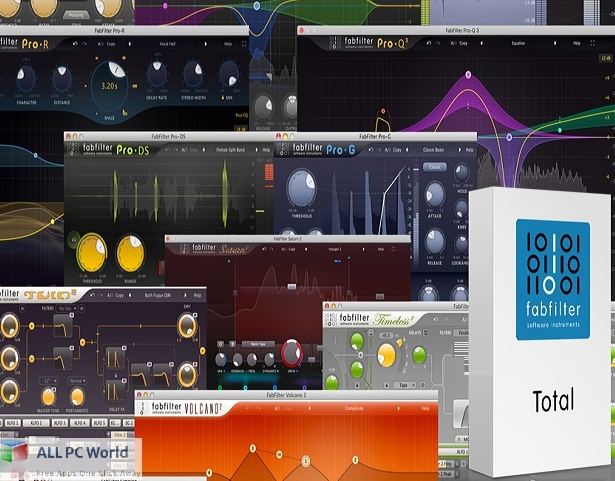Select filter node 4 in Volcano 2
The image size is (615, 481).
coord(209,473)
